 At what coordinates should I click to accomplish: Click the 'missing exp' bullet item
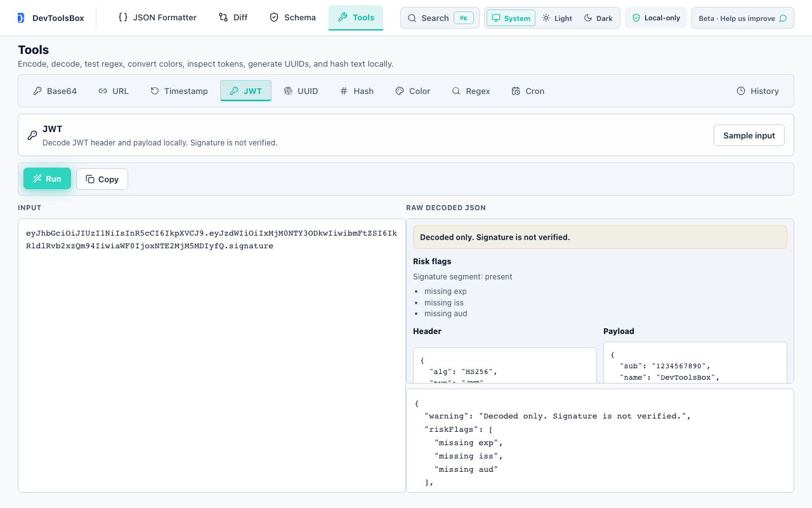tap(445, 291)
